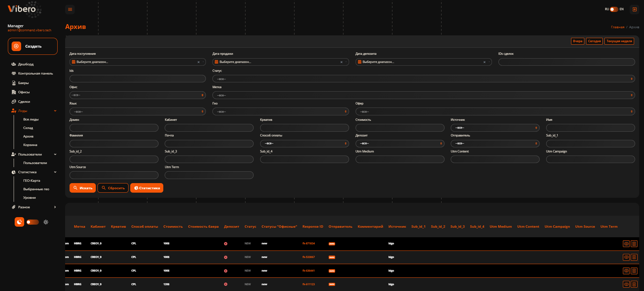
Task: Select Все лиды submenu item
Action: pyautogui.click(x=31, y=119)
